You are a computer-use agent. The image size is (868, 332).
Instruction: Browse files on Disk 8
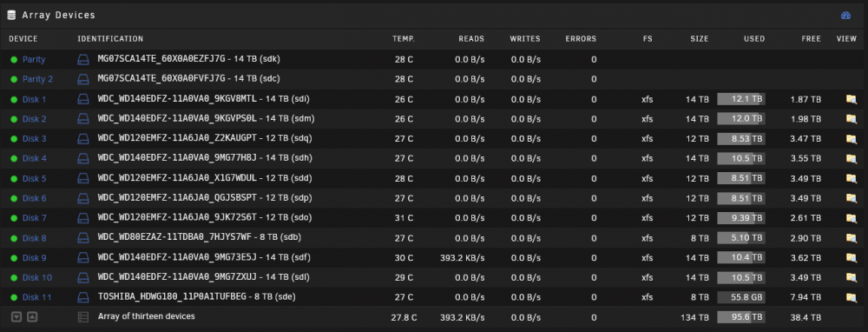[852, 238]
